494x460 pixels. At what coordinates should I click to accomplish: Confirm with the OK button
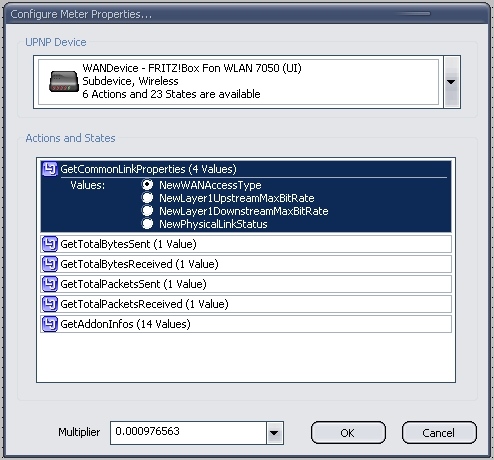(348, 433)
